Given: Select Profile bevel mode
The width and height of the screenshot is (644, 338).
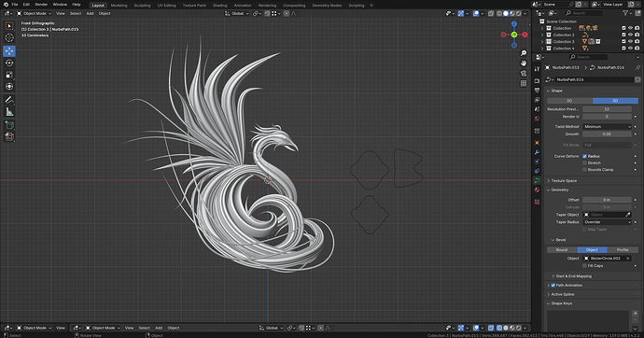Looking at the screenshot, I should coord(623,249).
